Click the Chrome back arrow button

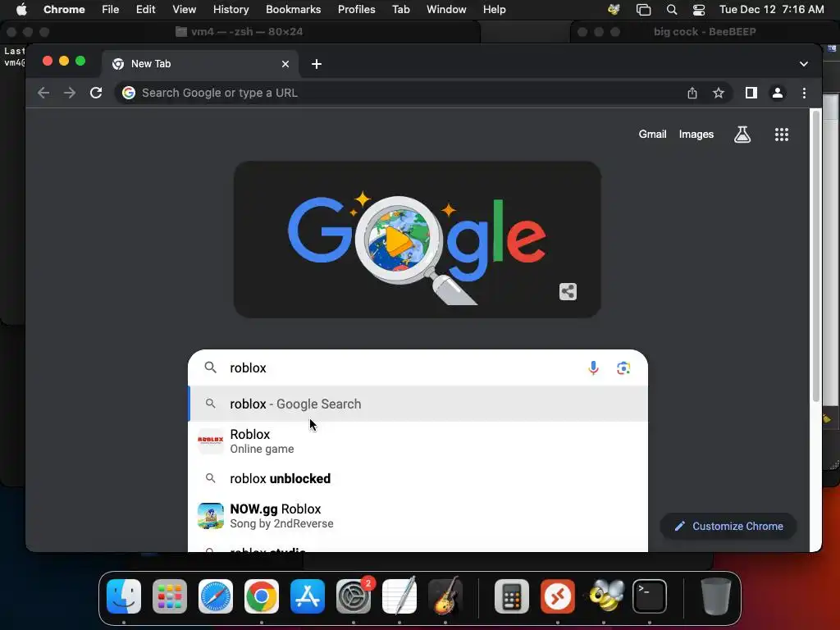(43, 93)
